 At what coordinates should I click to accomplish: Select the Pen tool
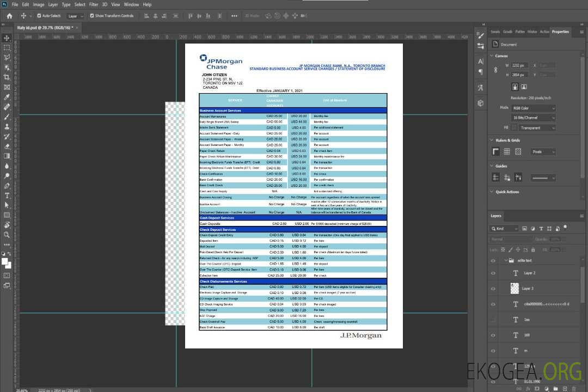pos(7,186)
